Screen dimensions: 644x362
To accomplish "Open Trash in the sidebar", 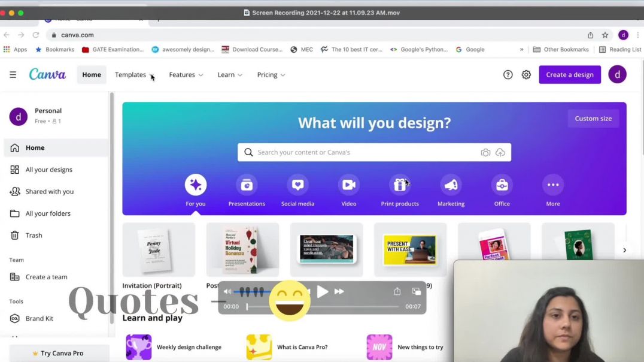I will click(56, 236).
